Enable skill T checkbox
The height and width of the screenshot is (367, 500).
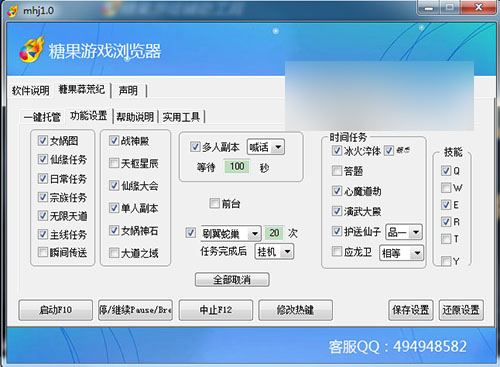click(446, 239)
